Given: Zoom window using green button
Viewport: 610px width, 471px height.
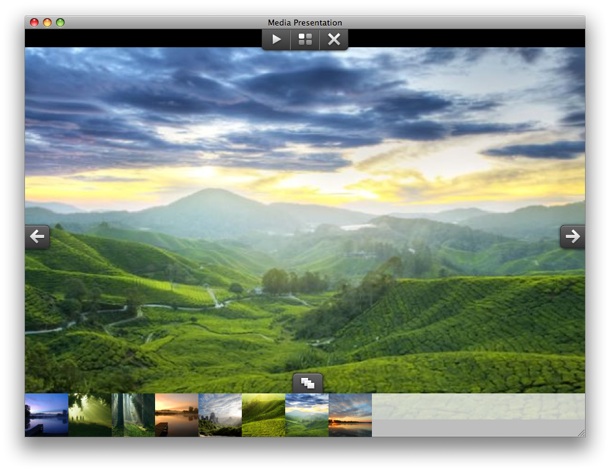Looking at the screenshot, I should point(60,22).
